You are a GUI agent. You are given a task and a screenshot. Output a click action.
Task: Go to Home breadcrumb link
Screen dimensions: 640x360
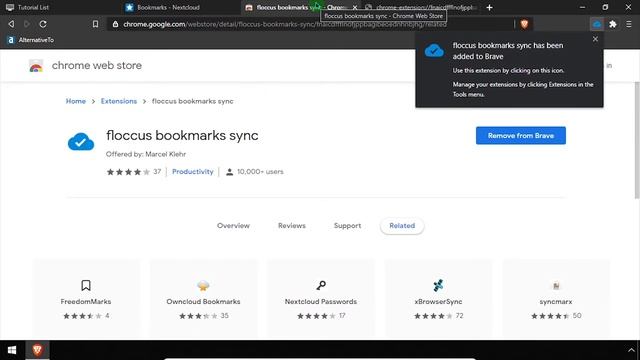point(76,101)
